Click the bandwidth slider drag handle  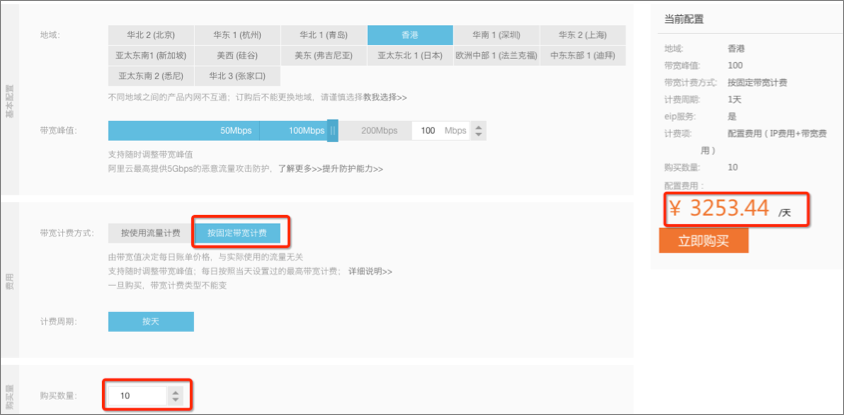pos(333,131)
